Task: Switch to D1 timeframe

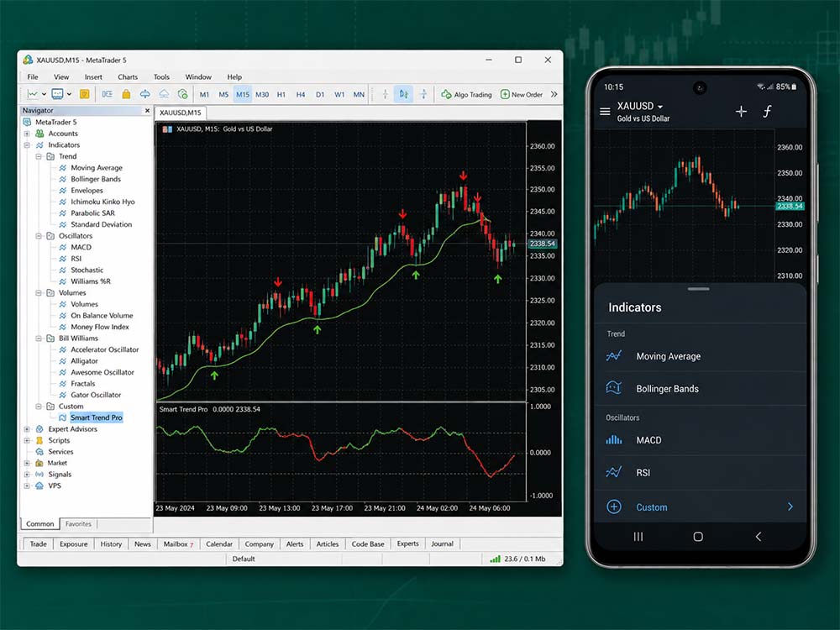Action: click(x=320, y=94)
